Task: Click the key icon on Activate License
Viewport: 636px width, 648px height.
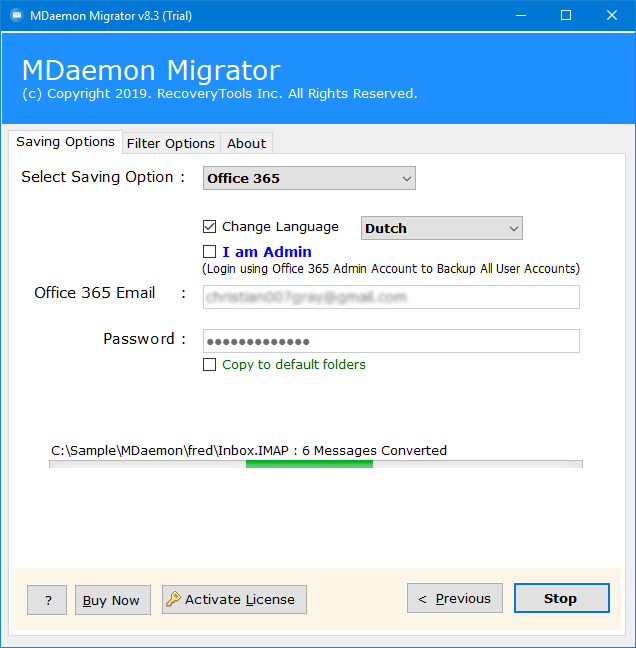Action: pyautogui.click(x=173, y=599)
